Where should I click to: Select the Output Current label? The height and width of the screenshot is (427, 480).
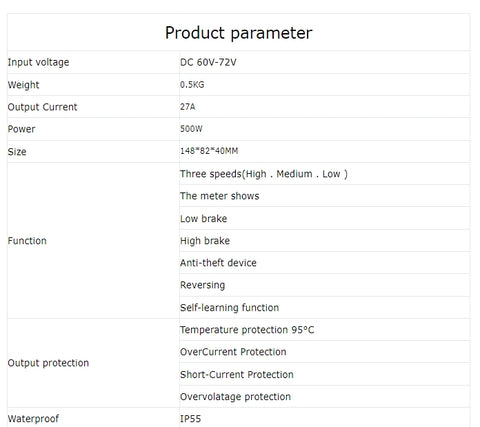(x=42, y=107)
